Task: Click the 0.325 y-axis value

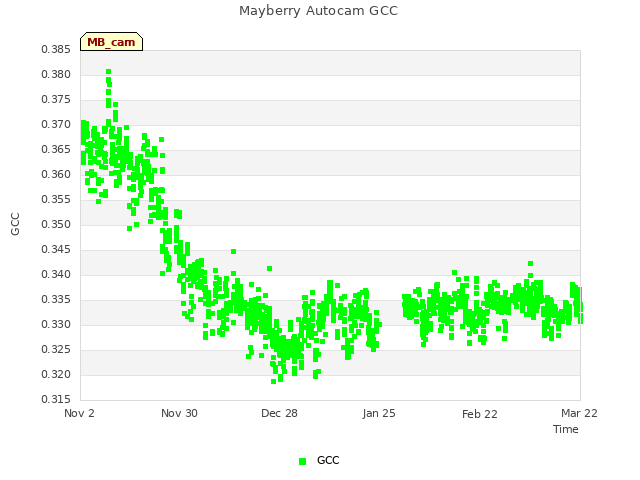Action: (x=56, y=349)
